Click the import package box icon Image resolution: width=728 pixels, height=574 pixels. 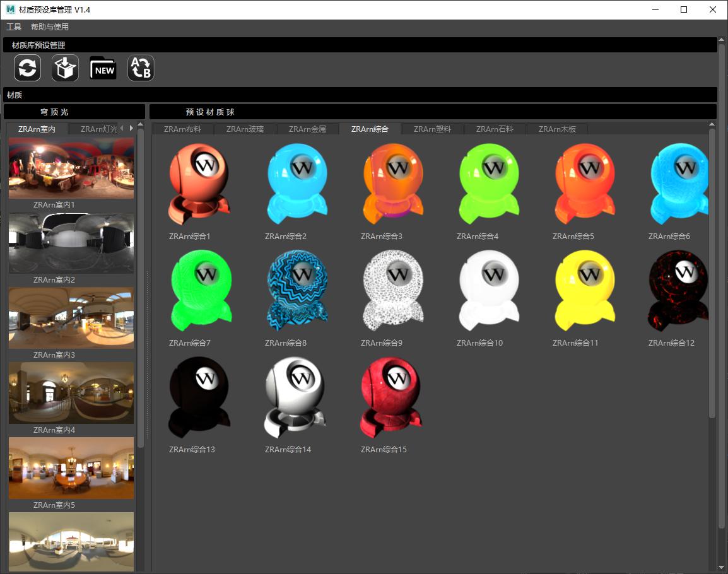click(x=65, y=68)
